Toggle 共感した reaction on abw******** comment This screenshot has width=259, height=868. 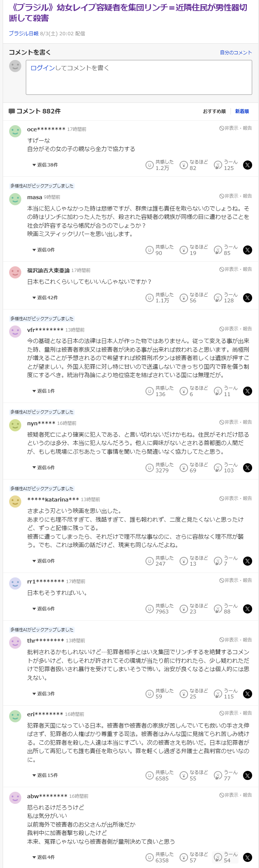(x=150, y=857)
